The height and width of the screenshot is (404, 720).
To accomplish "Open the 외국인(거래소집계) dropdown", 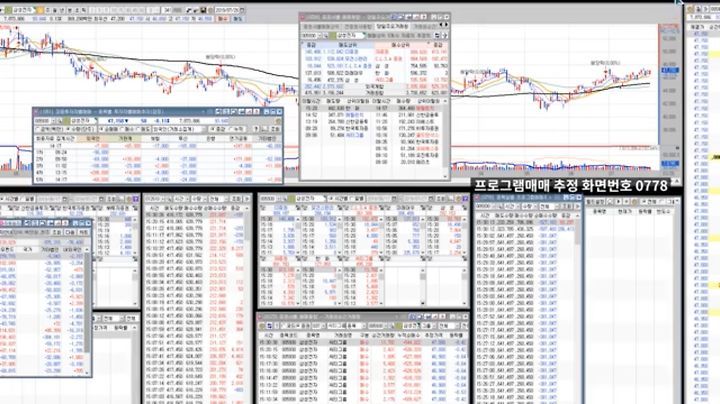I will [179, 129].
